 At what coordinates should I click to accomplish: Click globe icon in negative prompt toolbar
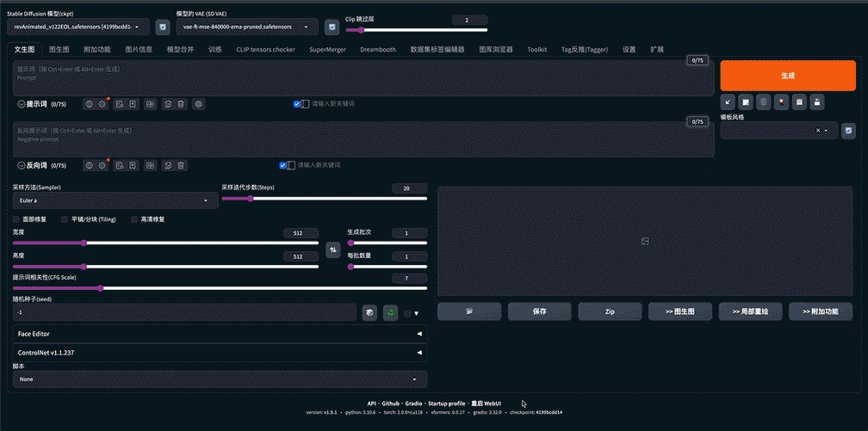[90, 165]
